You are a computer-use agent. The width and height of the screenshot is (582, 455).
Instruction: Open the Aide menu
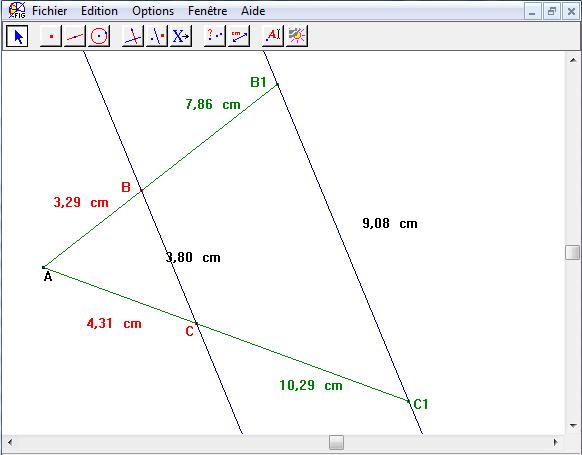pyautogui.click(x=253, y=11)
